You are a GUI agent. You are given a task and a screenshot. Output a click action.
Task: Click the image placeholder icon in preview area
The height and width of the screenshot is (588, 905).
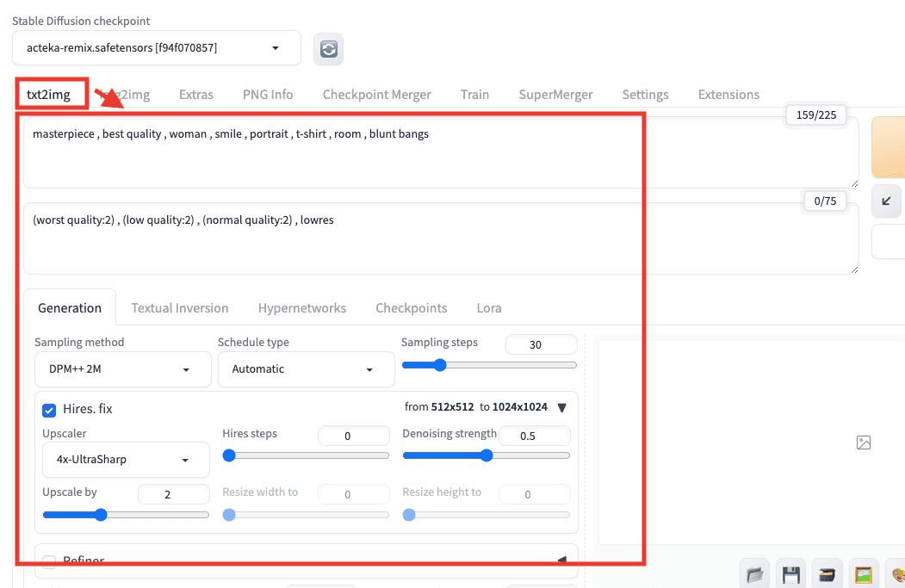tap(863, 443)
